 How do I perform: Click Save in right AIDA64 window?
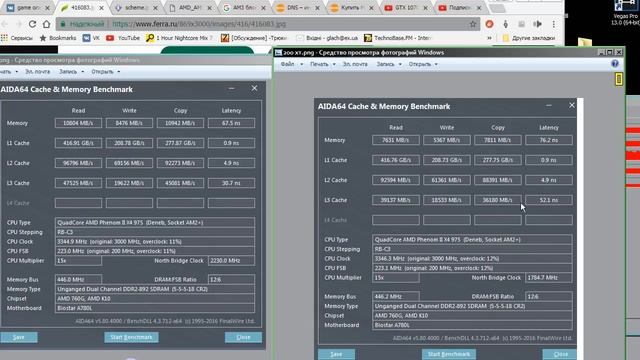pos(336,354)
